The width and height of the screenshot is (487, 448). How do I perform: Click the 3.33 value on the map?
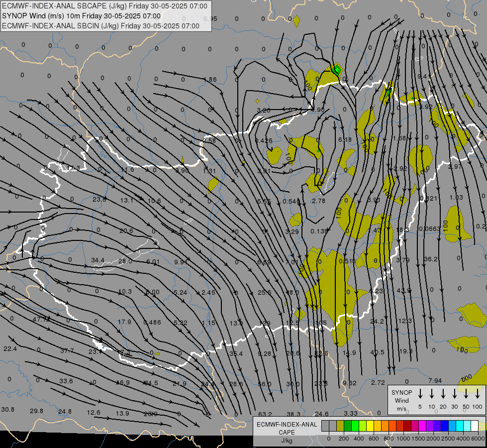point(351,414)
